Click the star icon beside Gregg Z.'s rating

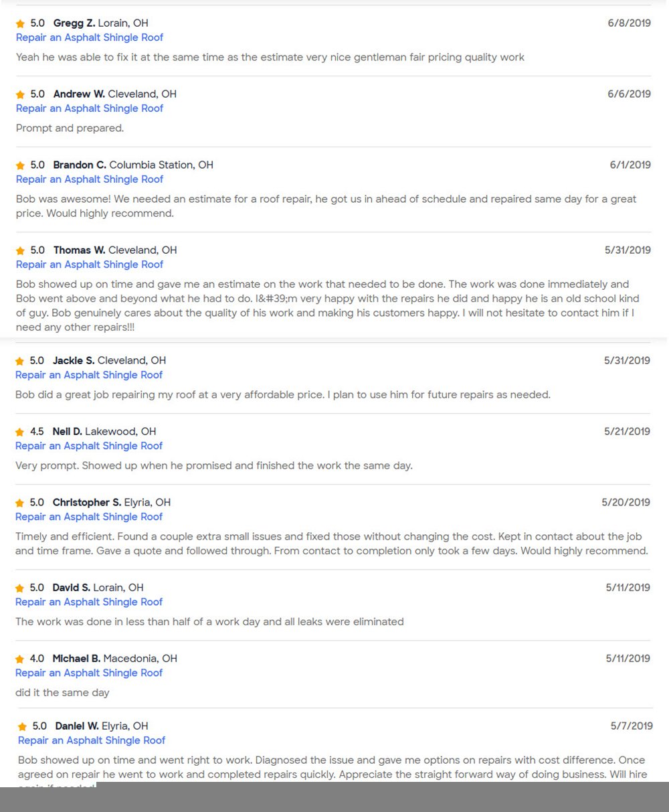click(x=20, y=24)
